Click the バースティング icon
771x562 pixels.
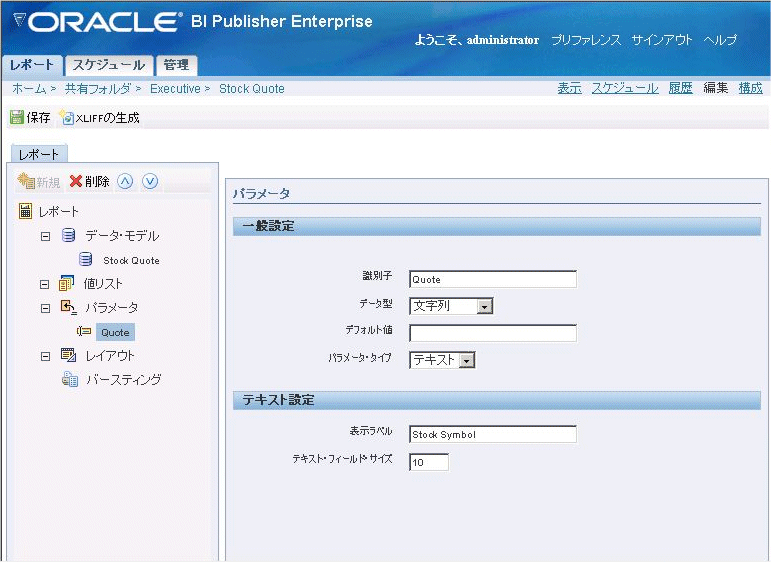tap(70, 379)
